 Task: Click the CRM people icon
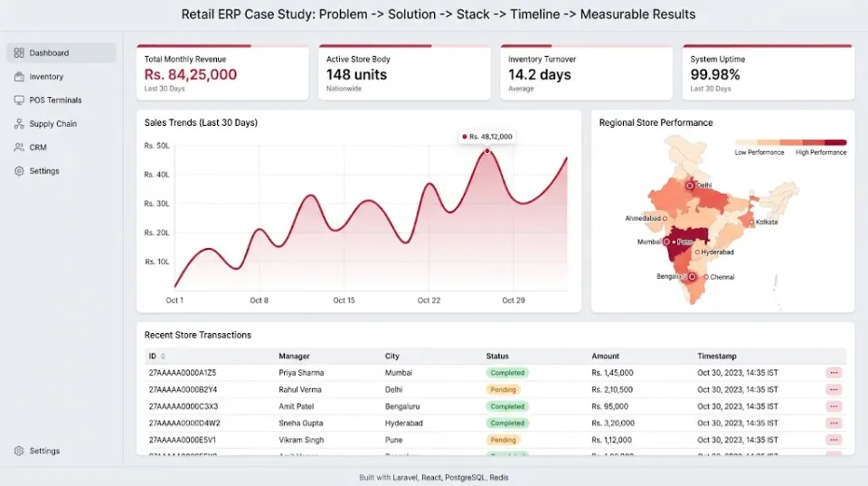pos(19,148)
